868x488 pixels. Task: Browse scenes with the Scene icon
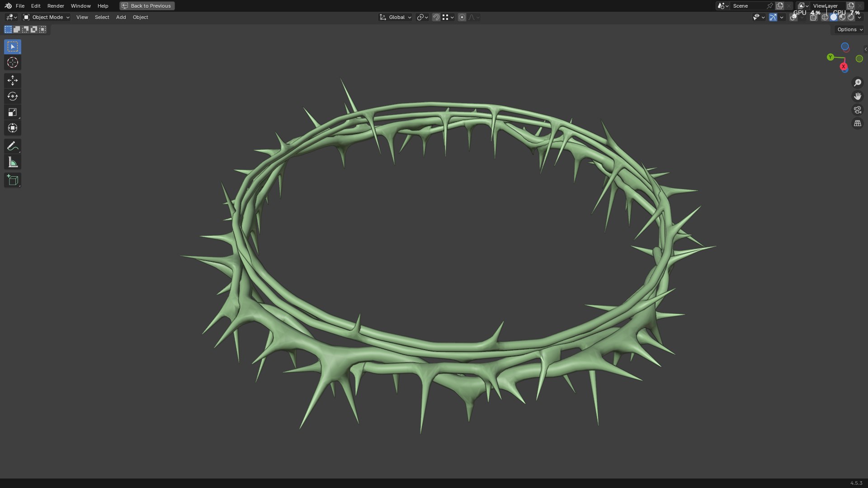[x=722, y=6]
